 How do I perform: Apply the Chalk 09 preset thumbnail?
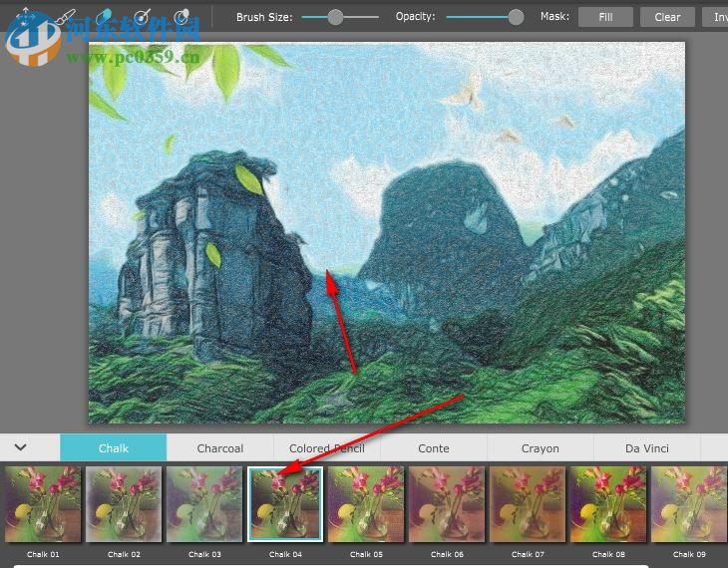coord(689,504)
